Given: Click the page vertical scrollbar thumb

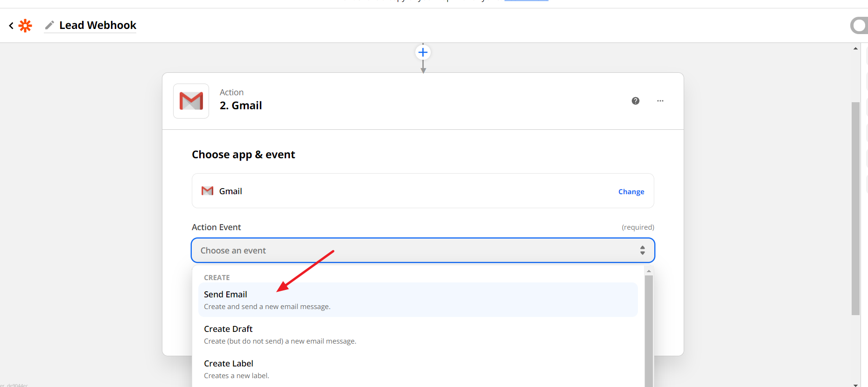Looking at the screenshot, I should (855, 209).
